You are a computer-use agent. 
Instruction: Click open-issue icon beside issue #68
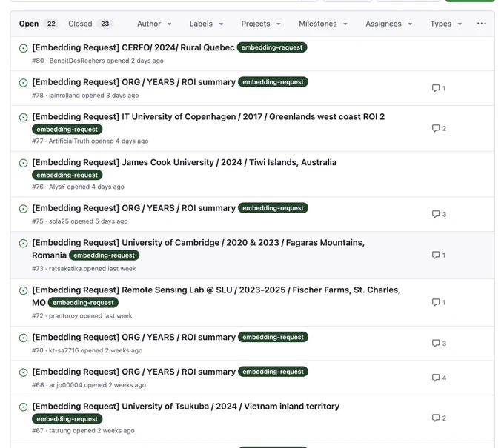24,372
